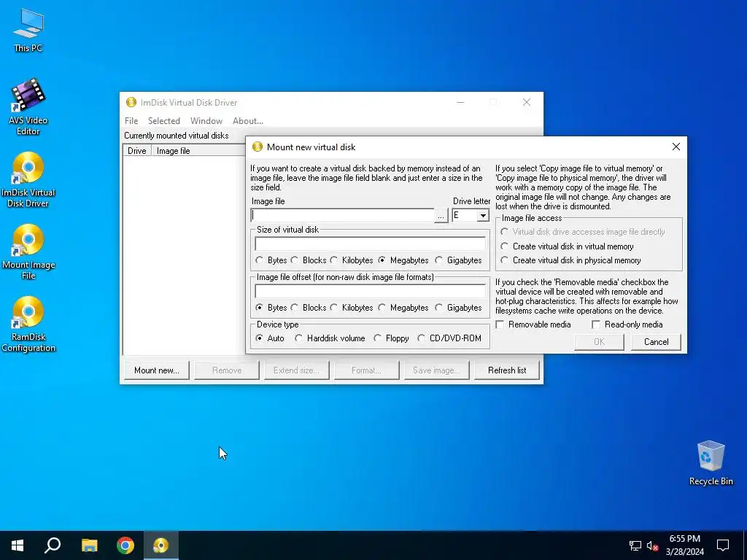Launch Google Chrome from taskbar

(125, 545)
